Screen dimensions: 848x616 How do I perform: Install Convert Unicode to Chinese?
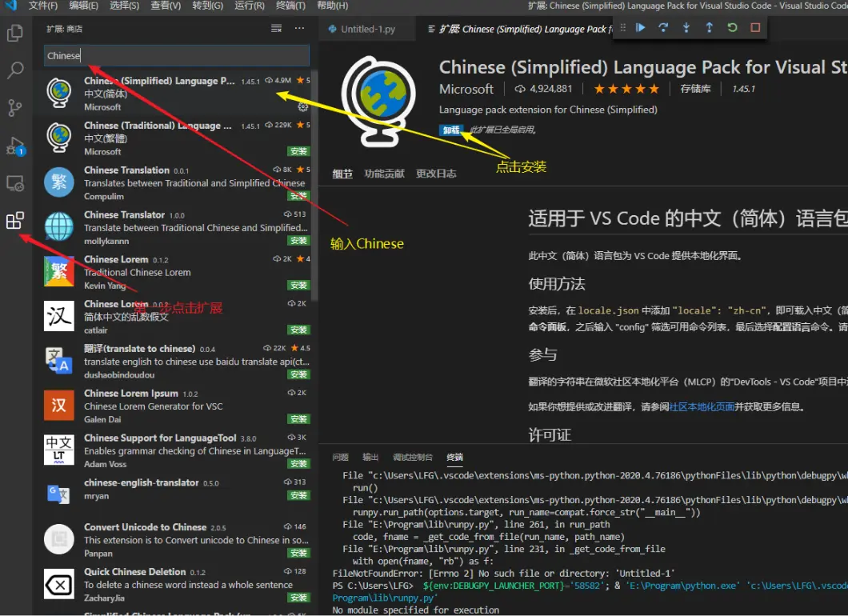click(x=298, y=553)
